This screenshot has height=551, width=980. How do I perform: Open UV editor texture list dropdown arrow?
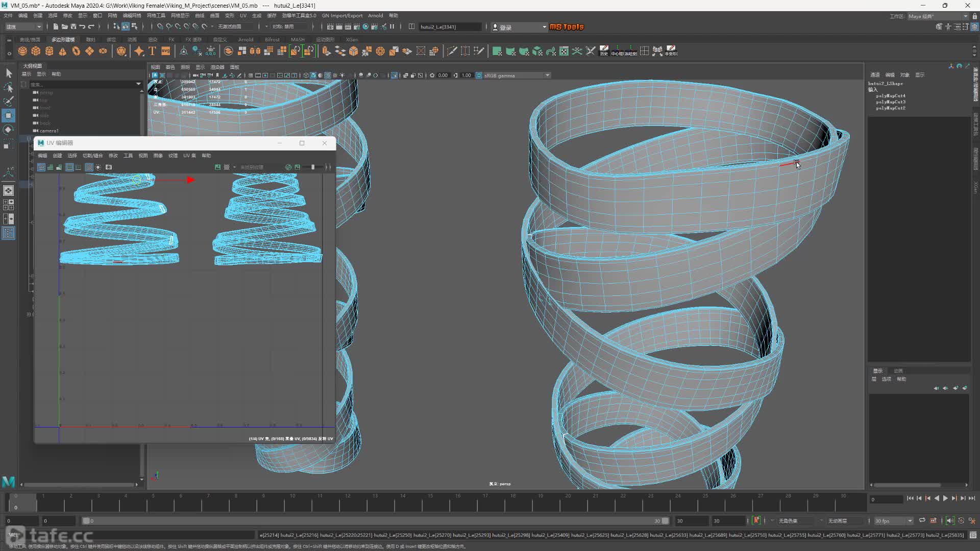click(x=234, y=167)
